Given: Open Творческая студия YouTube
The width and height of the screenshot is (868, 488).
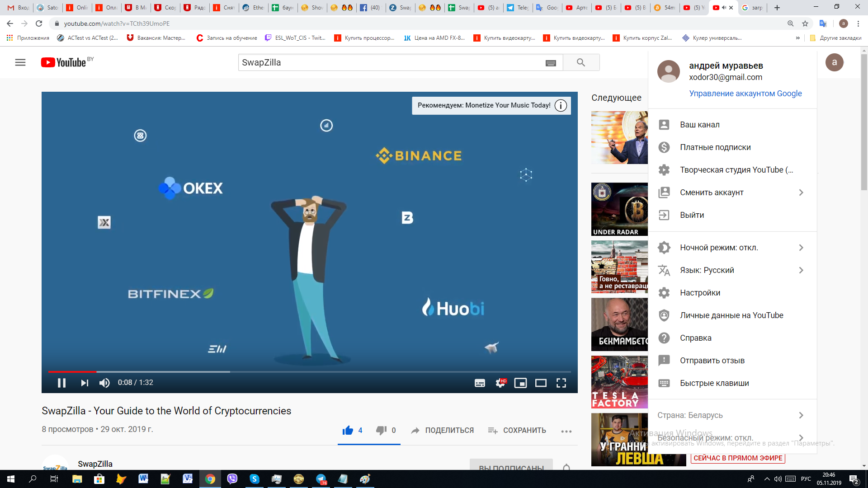Looking at the screenshot, I should click(732, 170).
